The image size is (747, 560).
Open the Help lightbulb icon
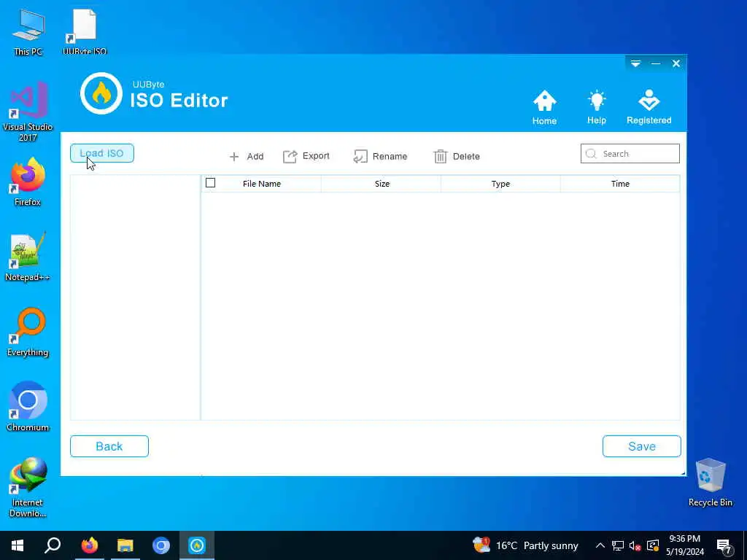point(597,107)
